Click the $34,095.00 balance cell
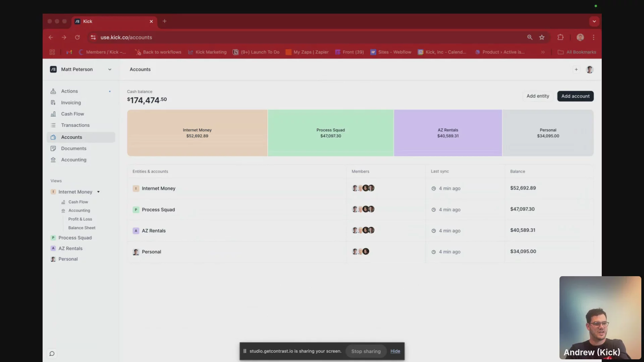644x362 pixels. click(523, 251)
